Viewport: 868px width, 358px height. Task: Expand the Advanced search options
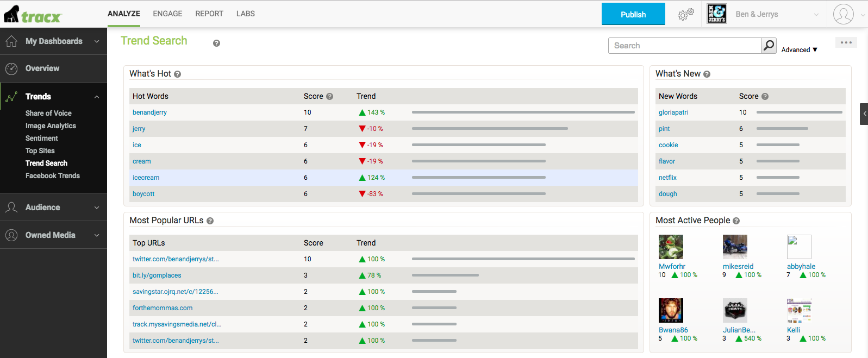coord(799,49)
